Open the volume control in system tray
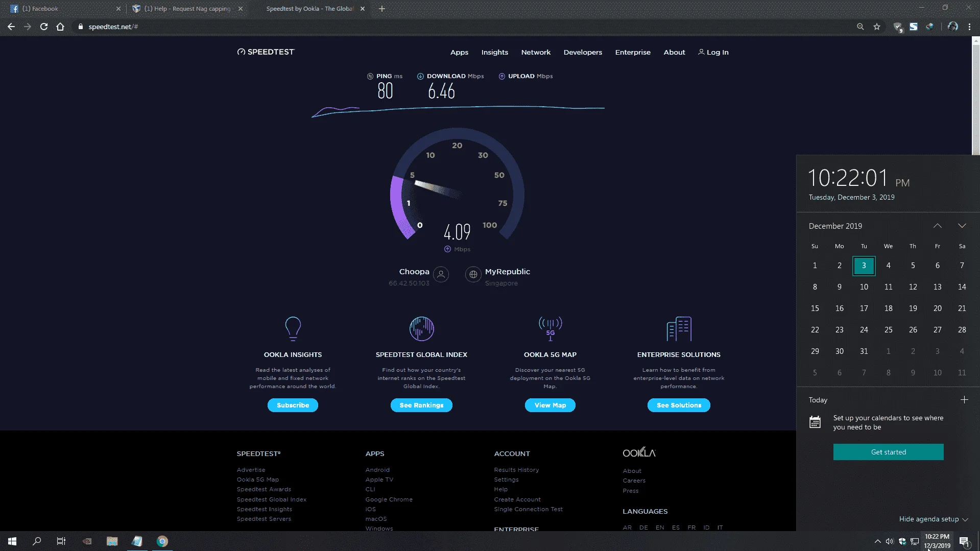This screenshot has height=551, width=980. [890, 541]
